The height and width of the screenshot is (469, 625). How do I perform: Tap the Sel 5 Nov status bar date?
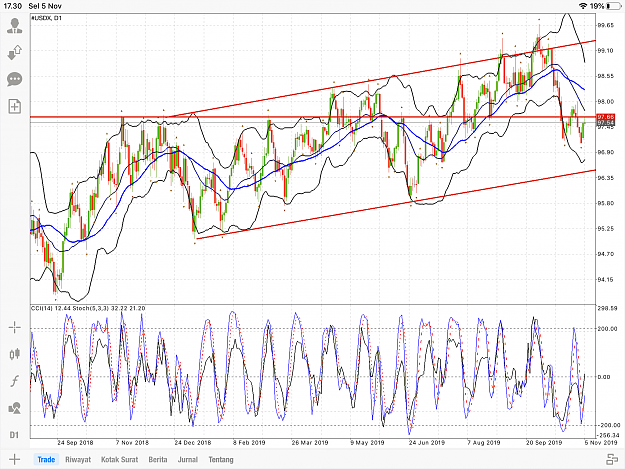tap(45, 6)
